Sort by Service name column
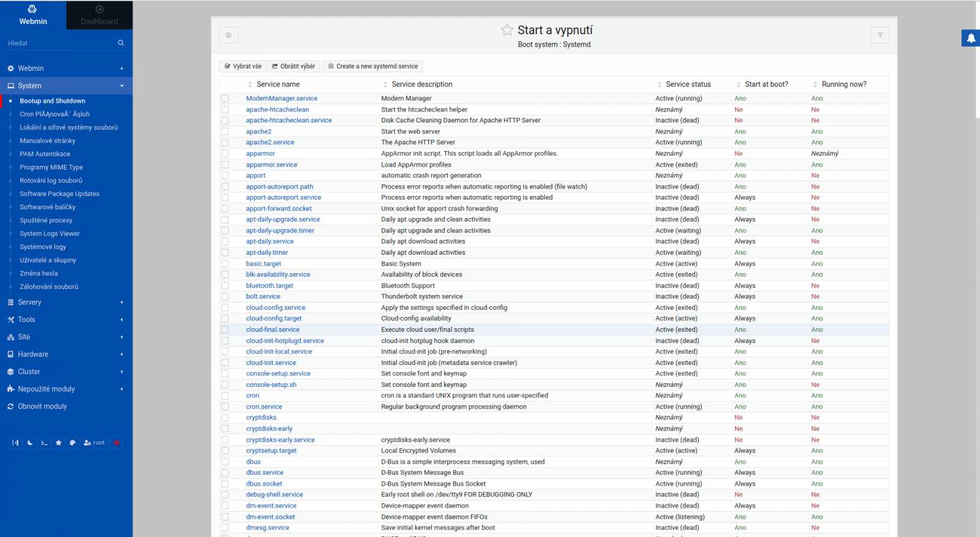 [x=278, y=84]
